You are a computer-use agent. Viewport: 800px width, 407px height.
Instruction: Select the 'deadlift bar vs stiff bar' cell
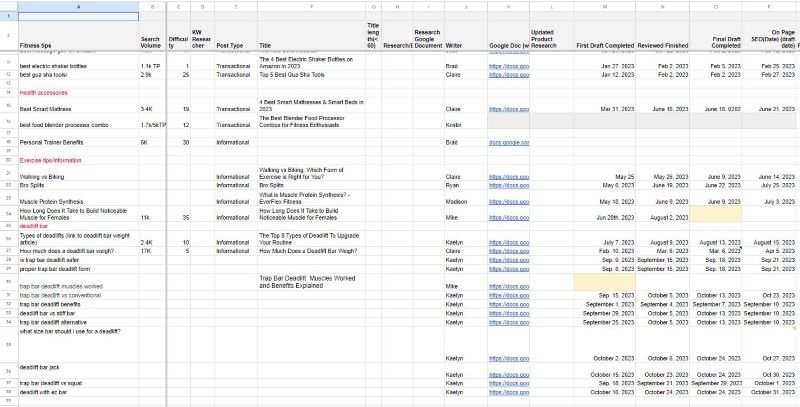79,313
